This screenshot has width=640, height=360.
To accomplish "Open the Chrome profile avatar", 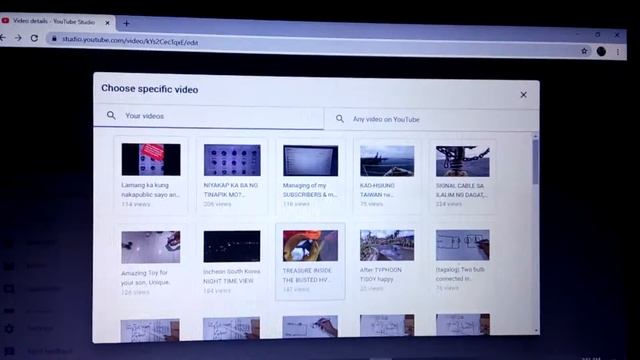I will (x=601, y=51).
